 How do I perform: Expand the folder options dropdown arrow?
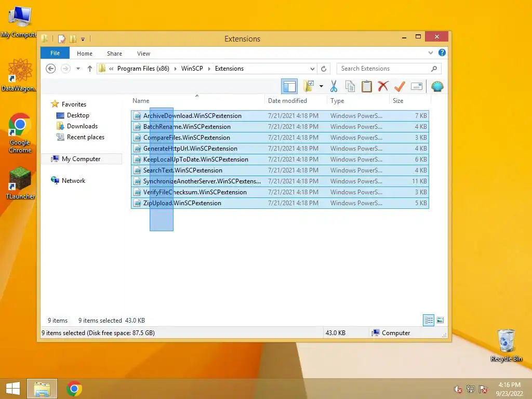[321, 86]
